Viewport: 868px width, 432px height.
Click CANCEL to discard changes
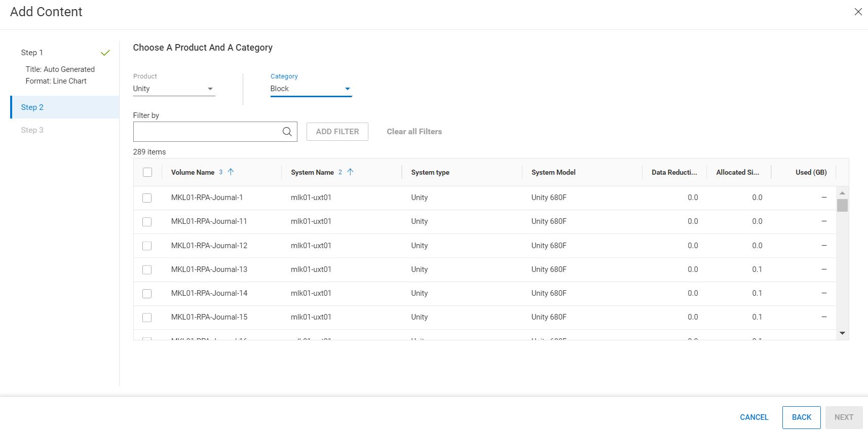point(754,417)
